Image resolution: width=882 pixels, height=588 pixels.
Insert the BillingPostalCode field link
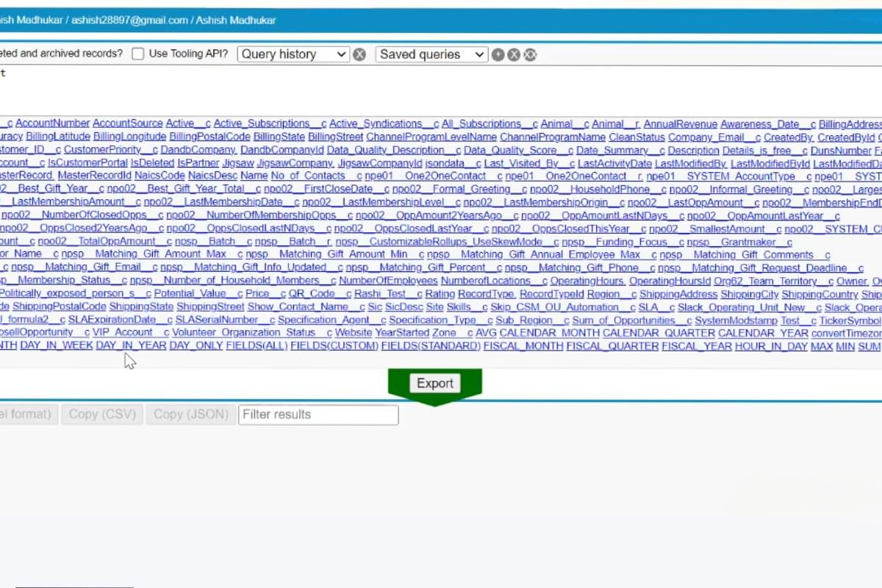point(210,137)
